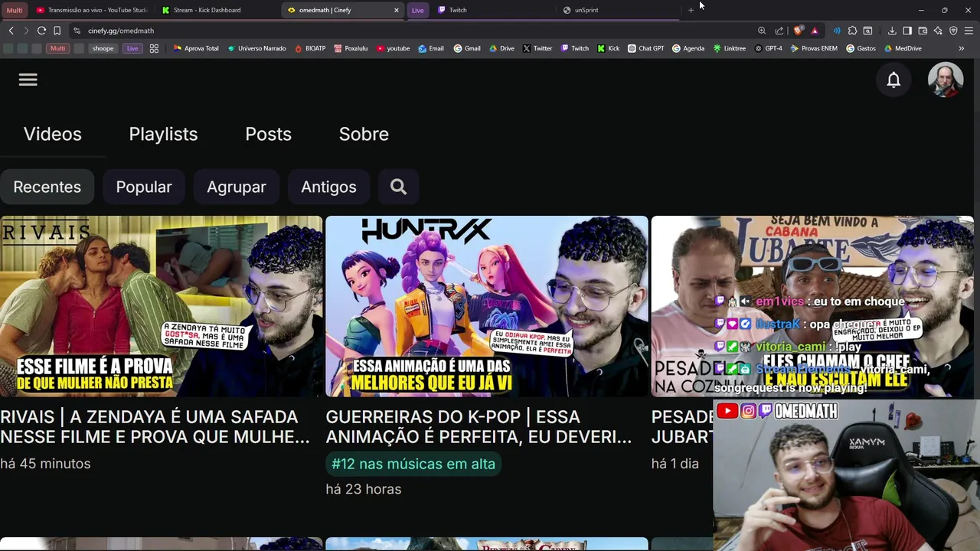Switch to the Sobre tab
The height and width of the screenshot is (551, 980).
coord(364,134)
